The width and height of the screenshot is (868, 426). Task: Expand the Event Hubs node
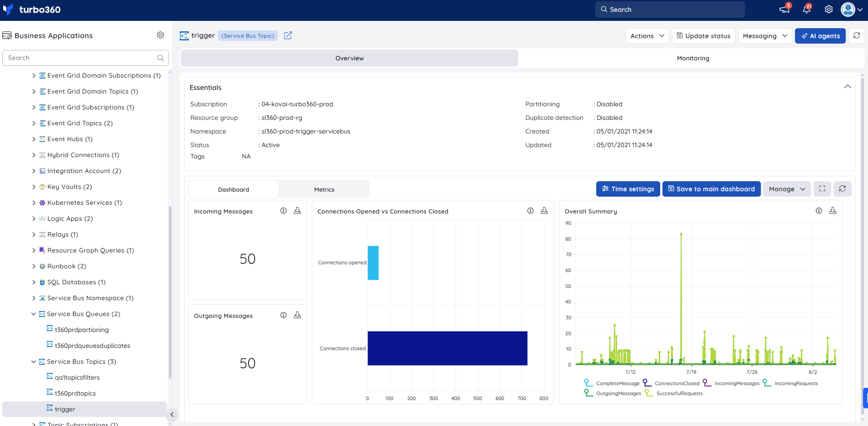[34, 139]
